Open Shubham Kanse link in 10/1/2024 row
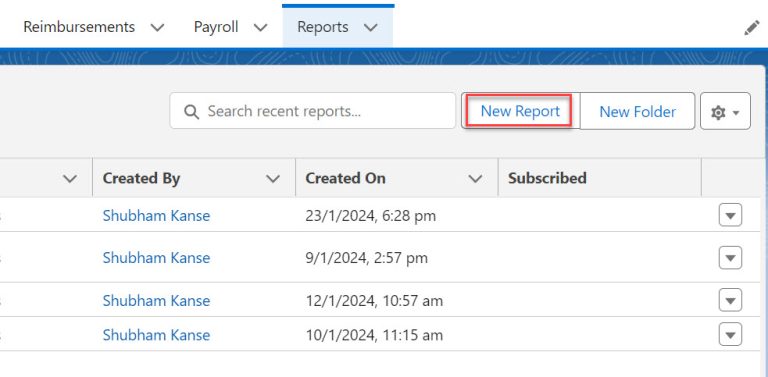 (156, 335)
